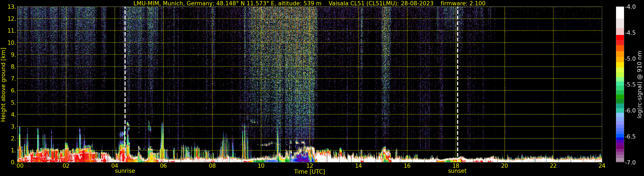Click the '-6.5' colorbar tick label

pyautogui.click(x=630, y=136)
